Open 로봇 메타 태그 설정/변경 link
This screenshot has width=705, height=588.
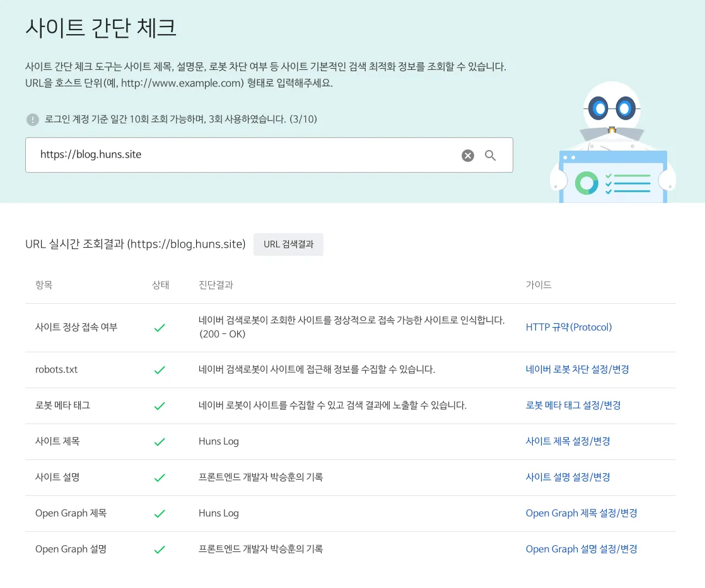point(573,406)
